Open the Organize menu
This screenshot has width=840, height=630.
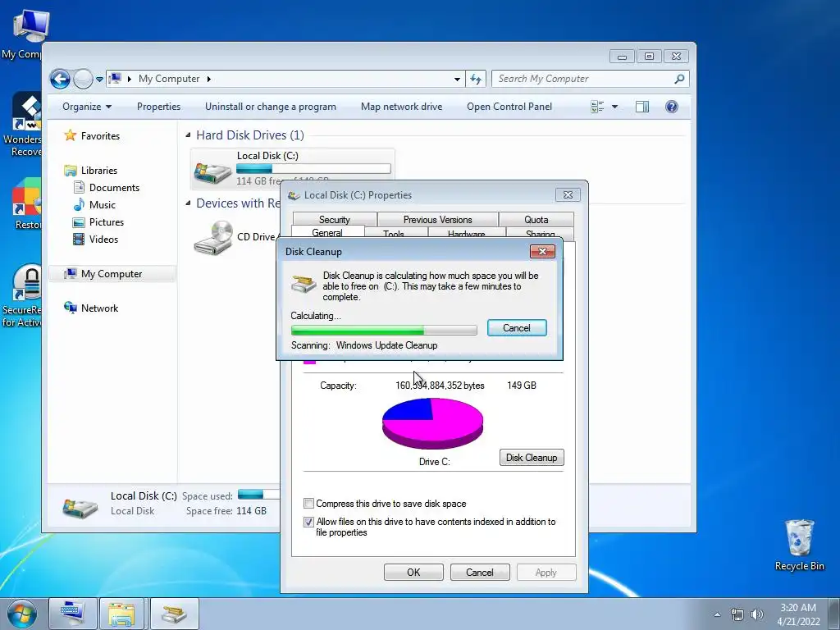87,107
